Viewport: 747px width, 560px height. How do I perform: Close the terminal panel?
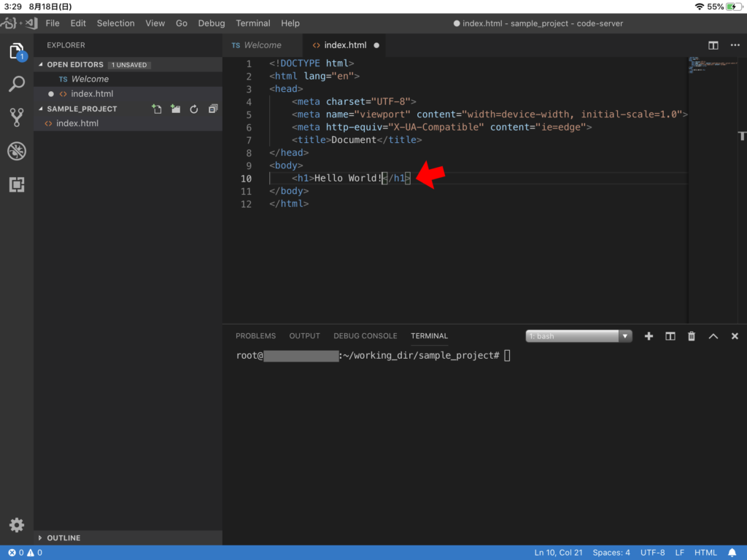[x=735, y=336]
